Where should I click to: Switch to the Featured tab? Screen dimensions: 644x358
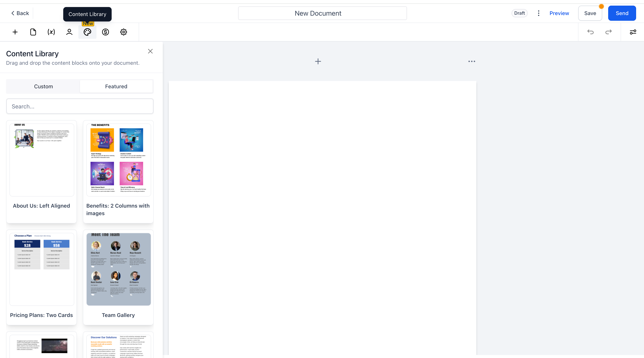pyautogui.click(x=116, y=86)
